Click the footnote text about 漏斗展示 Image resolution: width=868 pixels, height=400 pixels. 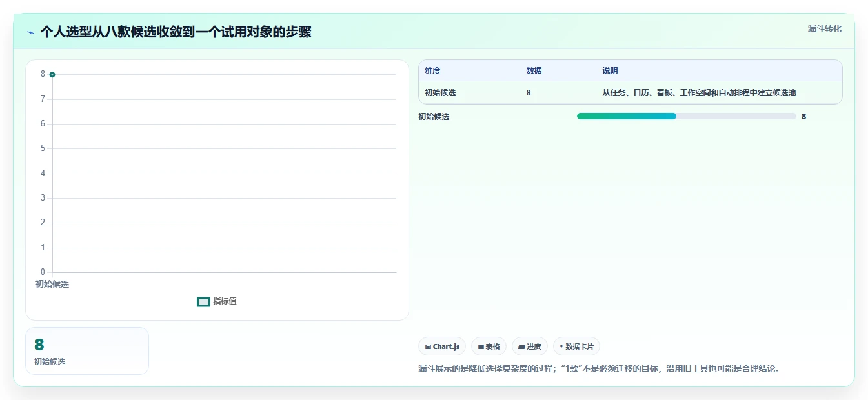point(600,369)
